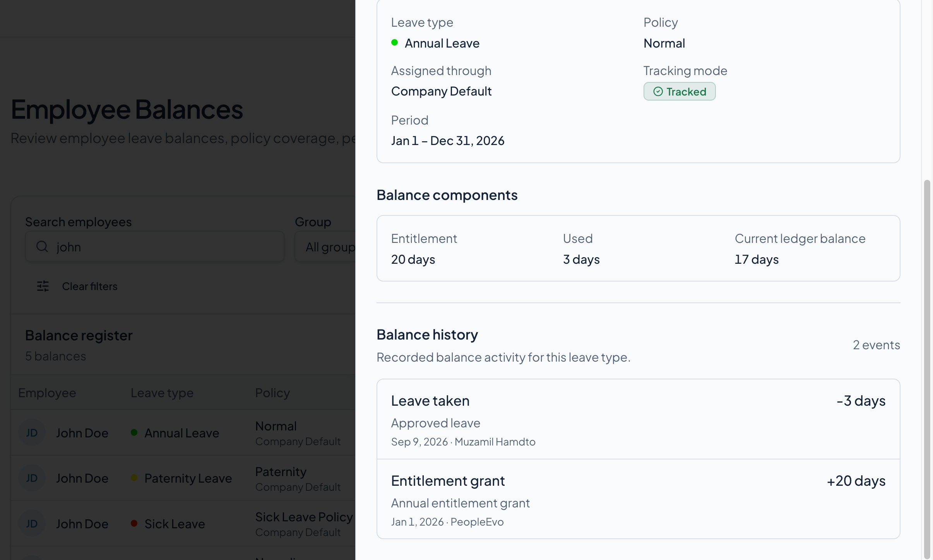Click the yellow dot beside Paternity Leave
The image size is (933, 560).
click(x=134, y=478)
